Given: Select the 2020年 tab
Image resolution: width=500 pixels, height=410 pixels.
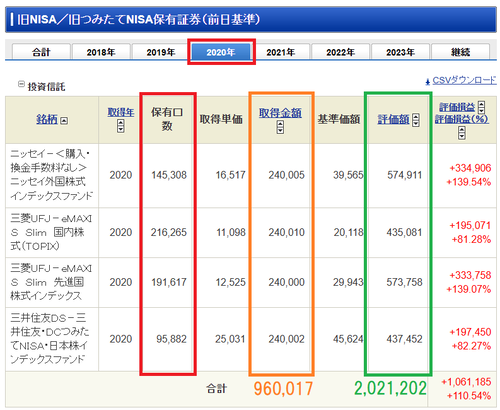Looking at the screenshot, I should tap(221, 52).
